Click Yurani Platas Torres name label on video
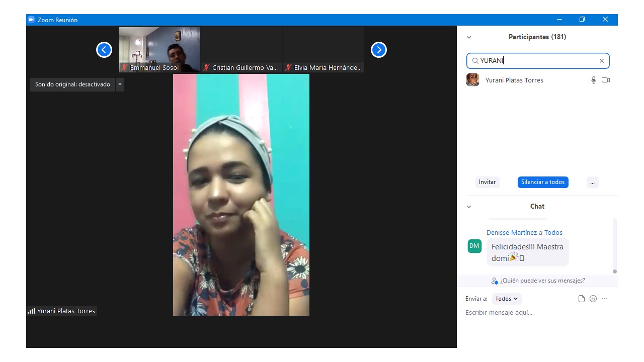The height and width of the screenshot is (362, 644). [x=66, y=311]
